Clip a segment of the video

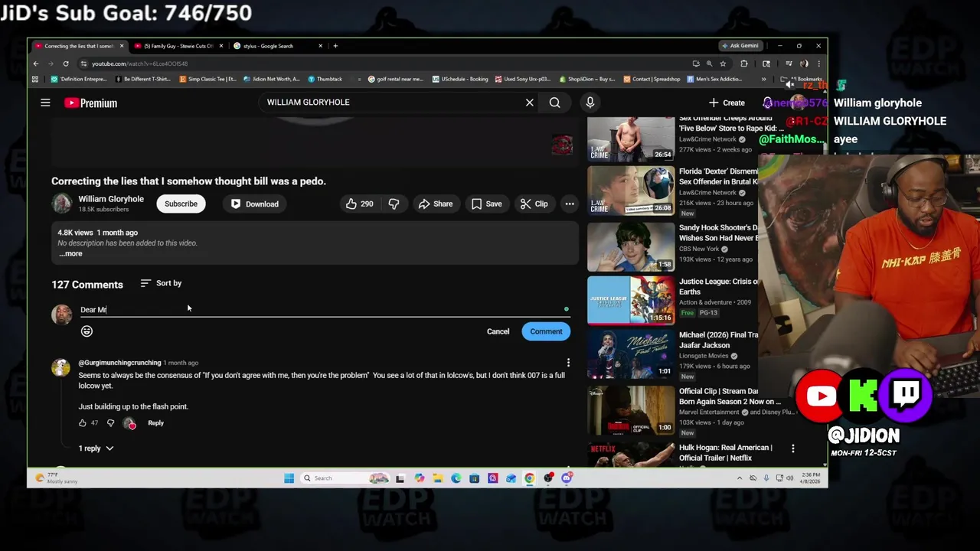pyautogui.click(x=534, y=204)
